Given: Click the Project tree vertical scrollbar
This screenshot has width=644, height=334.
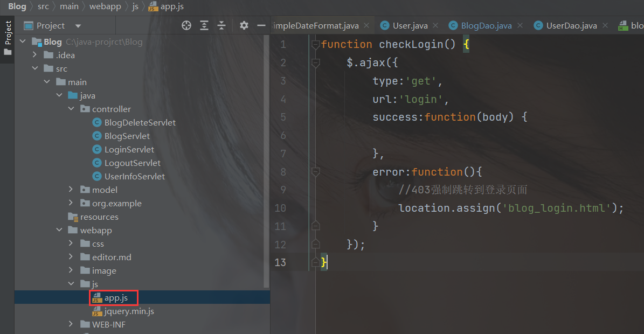Looking at the screenshot, I should coord(266,161).
